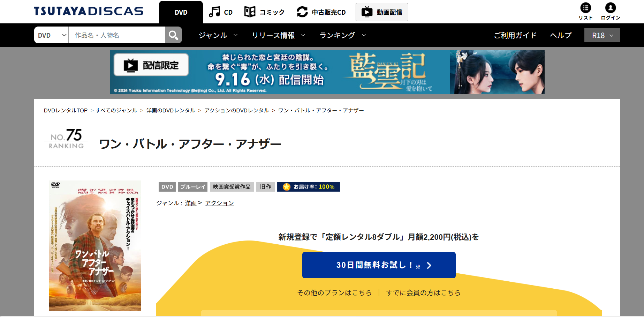The width and height of the screenshot is (644, 318).
Task: Open the DVD tab
Action: click(x=181, y=12)
